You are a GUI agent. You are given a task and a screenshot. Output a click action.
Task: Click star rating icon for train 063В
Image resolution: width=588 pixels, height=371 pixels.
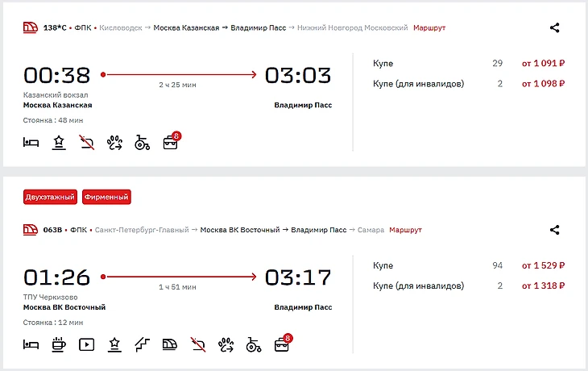coord(114,344)
